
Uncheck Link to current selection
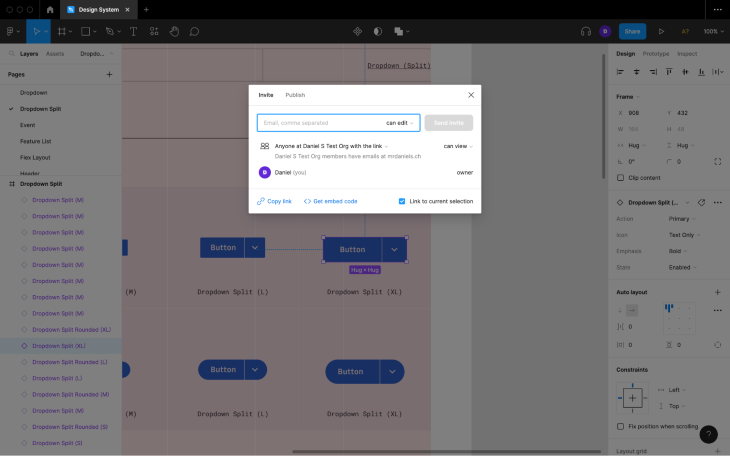click(x=402, y=201)
